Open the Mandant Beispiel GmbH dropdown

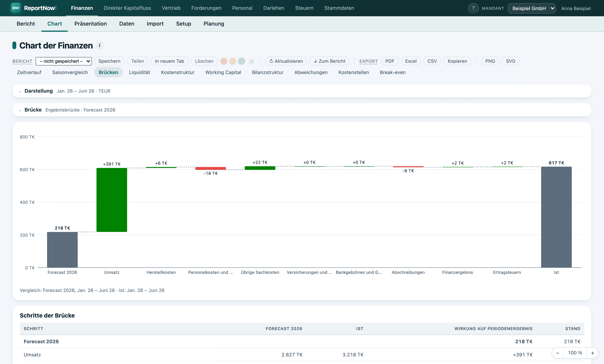point(531,8)
